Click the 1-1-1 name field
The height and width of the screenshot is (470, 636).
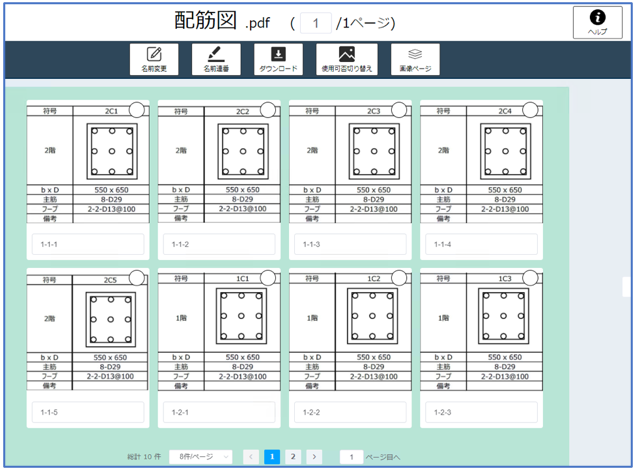pyautogui.click(x=88, y=244)
